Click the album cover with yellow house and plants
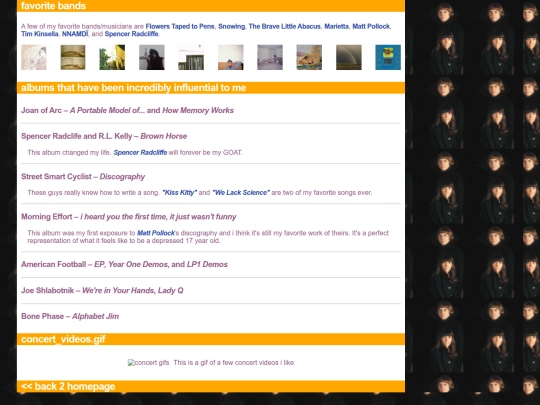 [112, 57]
